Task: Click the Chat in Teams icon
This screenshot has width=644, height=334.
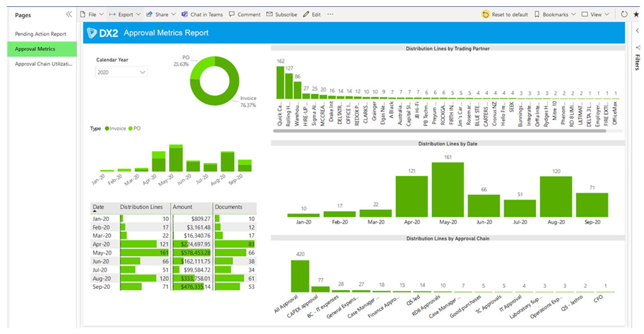Action: [185, 14]
